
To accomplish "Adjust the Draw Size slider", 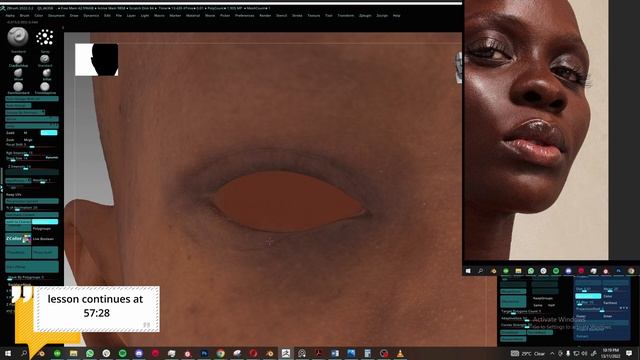I will [x=24, y=158].
